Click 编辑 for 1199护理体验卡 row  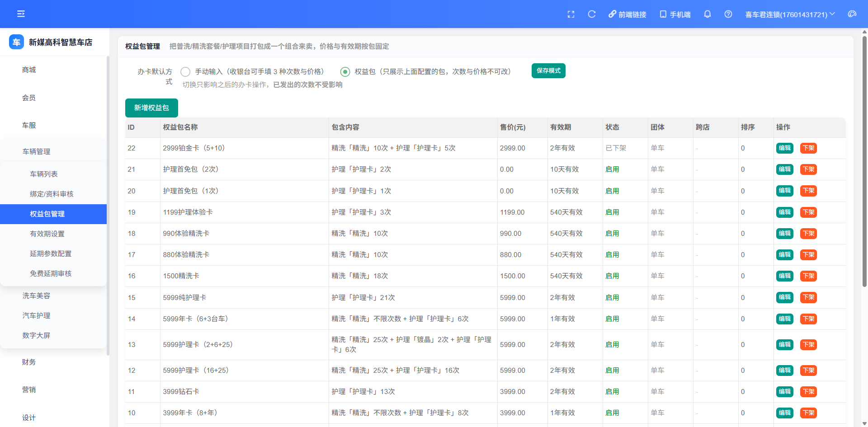point(784,212)
